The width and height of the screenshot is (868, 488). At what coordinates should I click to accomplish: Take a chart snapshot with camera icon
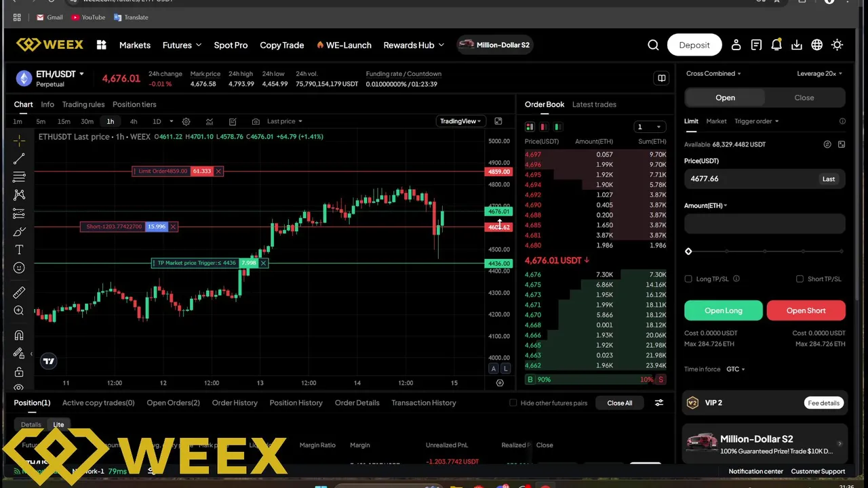[256, 121]
